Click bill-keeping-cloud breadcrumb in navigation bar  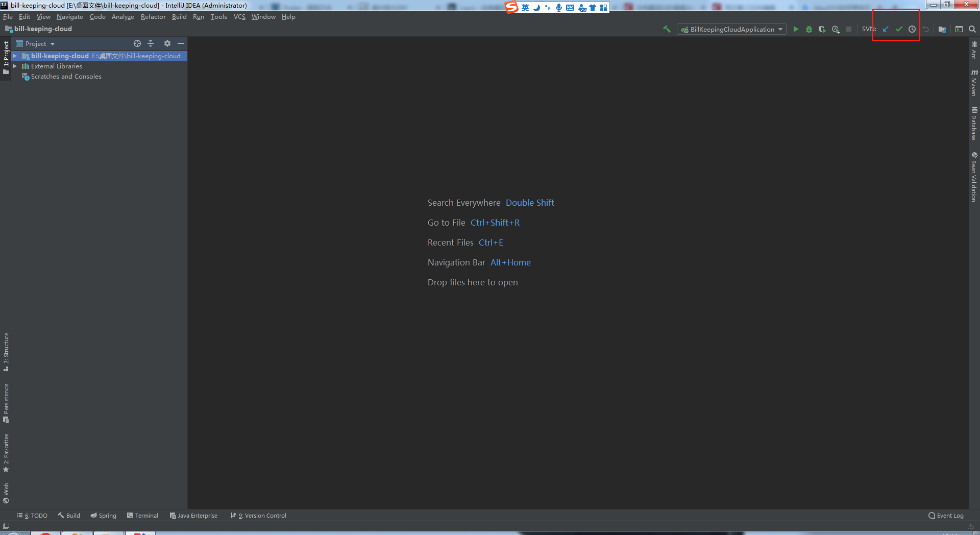(38, 29)
